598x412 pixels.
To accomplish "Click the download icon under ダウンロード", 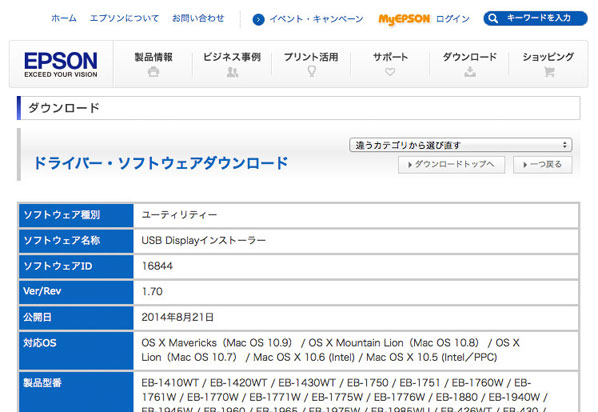I will tap(470, 71).
